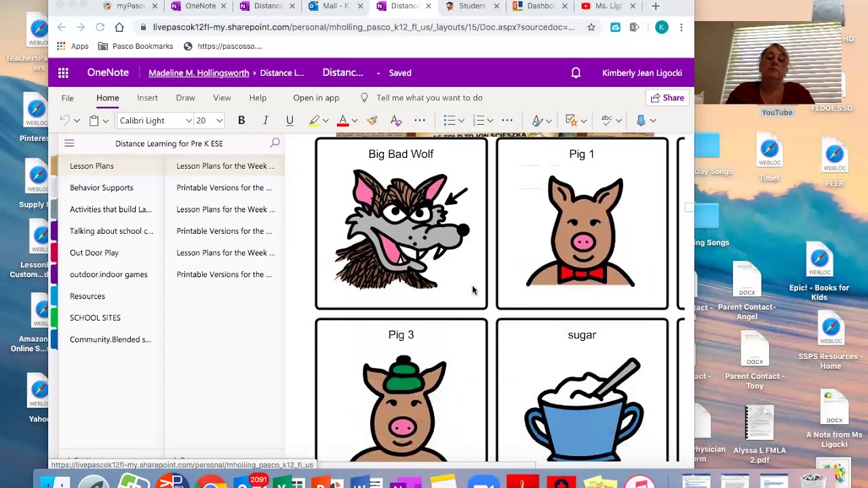Reload the browser page
The height and width of the screenshot is (488, 868).
pos(100,27)
